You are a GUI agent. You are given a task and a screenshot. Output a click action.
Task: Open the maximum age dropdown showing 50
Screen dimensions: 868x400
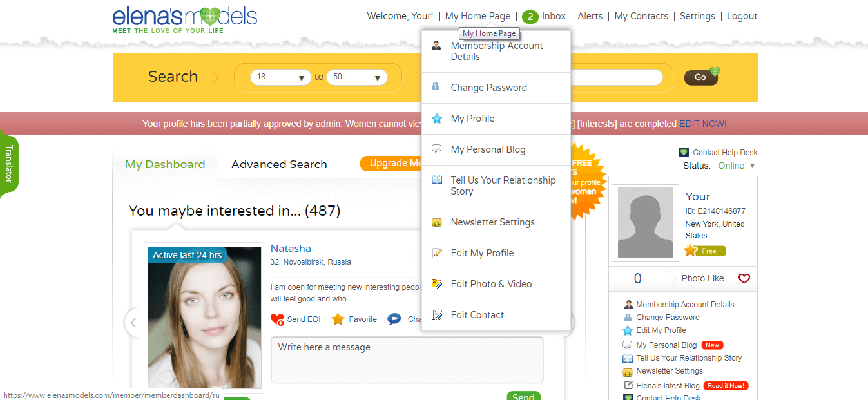point(357,77)
